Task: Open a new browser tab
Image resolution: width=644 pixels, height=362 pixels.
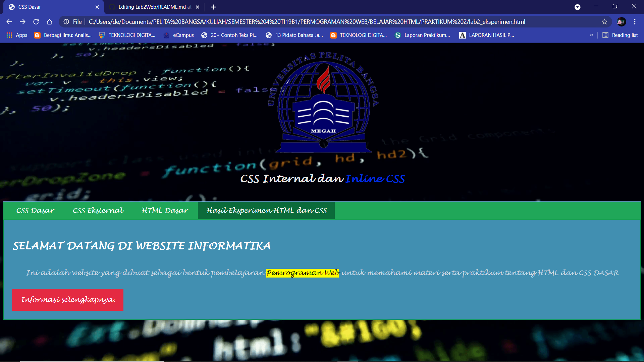Action: click(x=213, y=7)
